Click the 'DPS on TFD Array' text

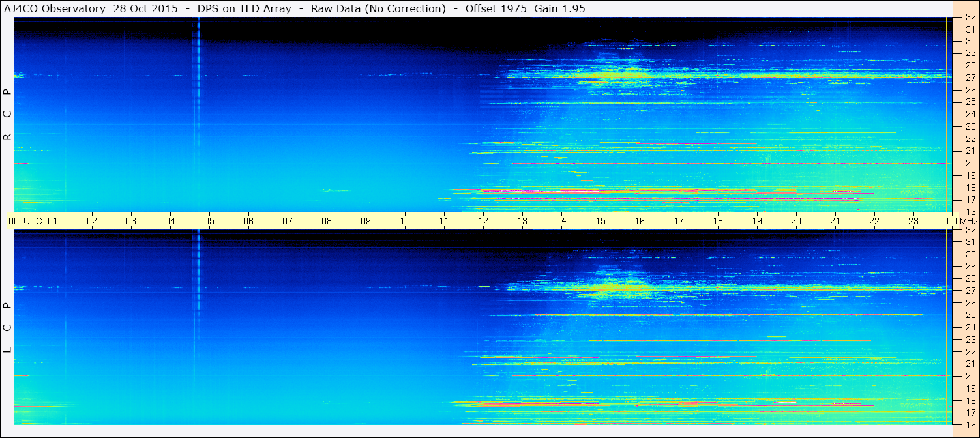[x=245, y=9]
